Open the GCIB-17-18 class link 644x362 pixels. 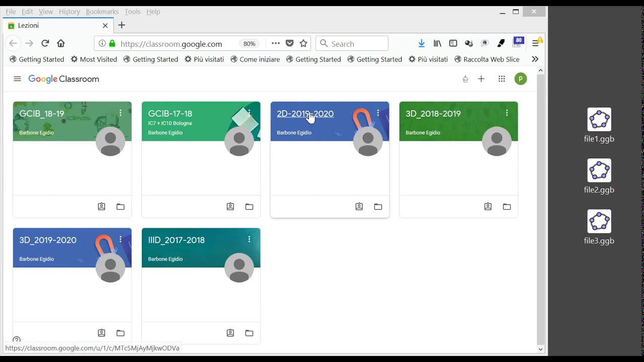pyautogui.click(x=170, y=114)
